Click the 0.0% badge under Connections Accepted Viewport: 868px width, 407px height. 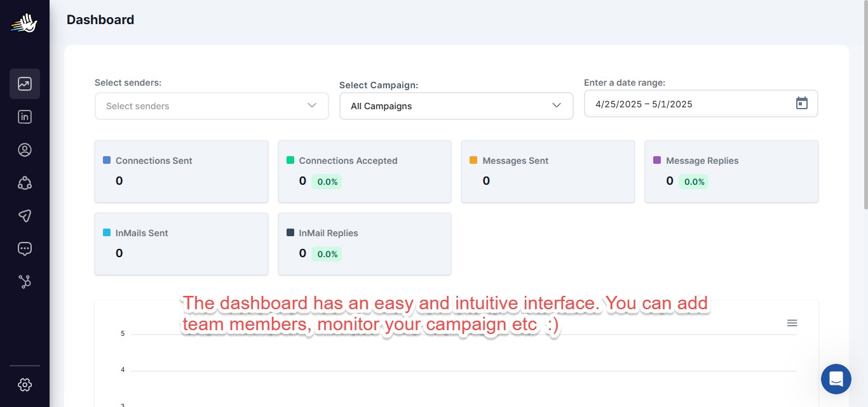tap(327, 182)
